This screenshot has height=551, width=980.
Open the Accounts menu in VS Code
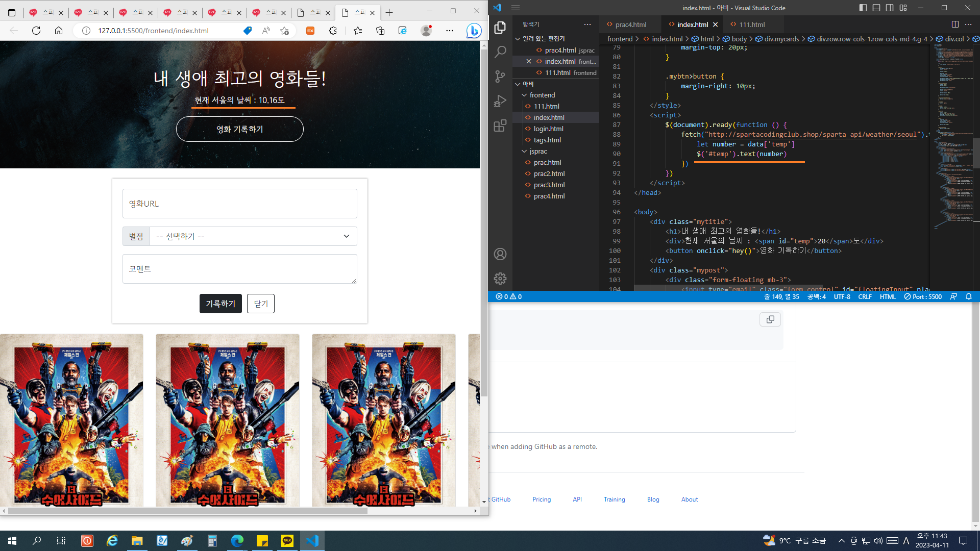tap(500, 254)
